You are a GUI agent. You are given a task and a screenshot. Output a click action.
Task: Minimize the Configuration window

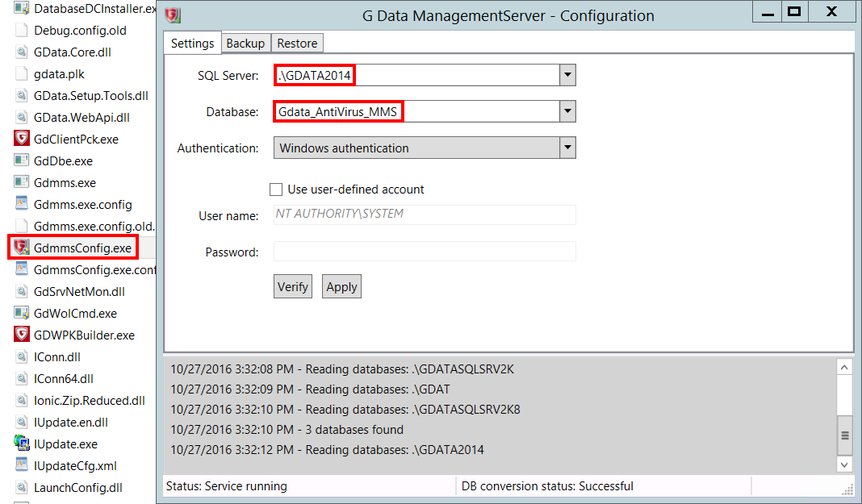click(768, 12)
